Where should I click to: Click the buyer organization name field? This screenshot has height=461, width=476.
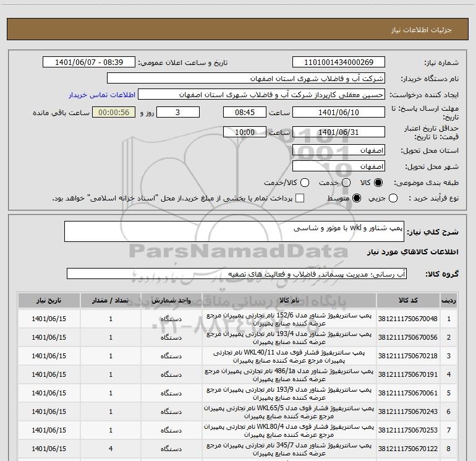pyautogui.click(x=246, y=79)
